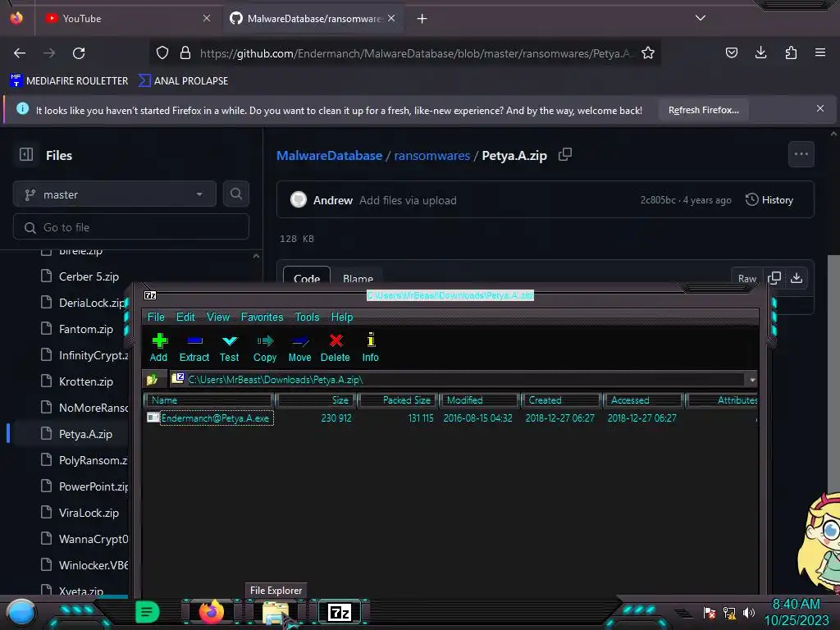Switch to the Blame tab
The width and height of the screenshot is (840, 630).
click(x=358, y=279)
